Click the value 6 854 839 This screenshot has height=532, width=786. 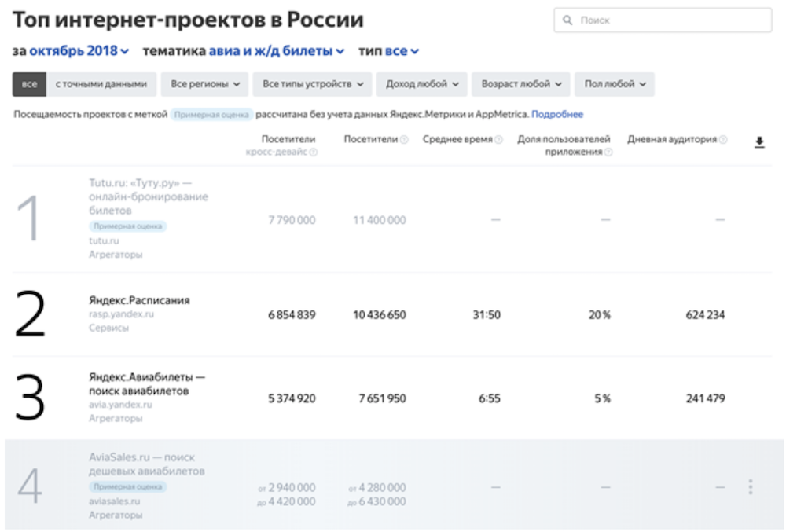click(x=292, y=315)
